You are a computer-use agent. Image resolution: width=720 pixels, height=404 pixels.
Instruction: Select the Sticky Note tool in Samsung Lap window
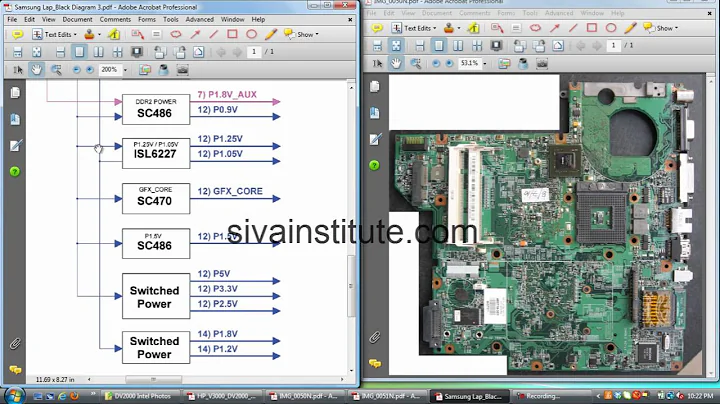pyautogui.click(x=17, y=34)
